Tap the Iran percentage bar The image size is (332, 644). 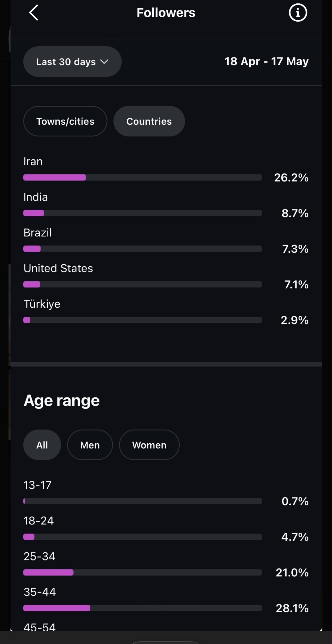pyautogui.click(x=142, y=178)
